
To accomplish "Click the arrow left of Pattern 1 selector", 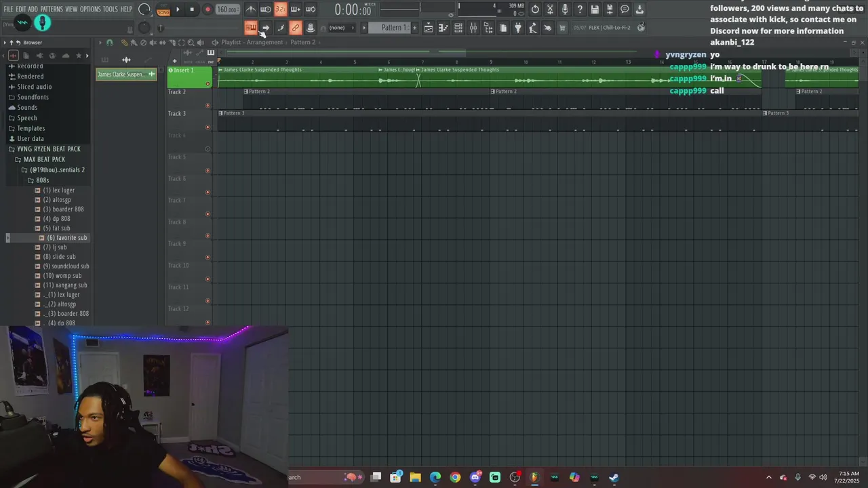I will coord(364,28).
